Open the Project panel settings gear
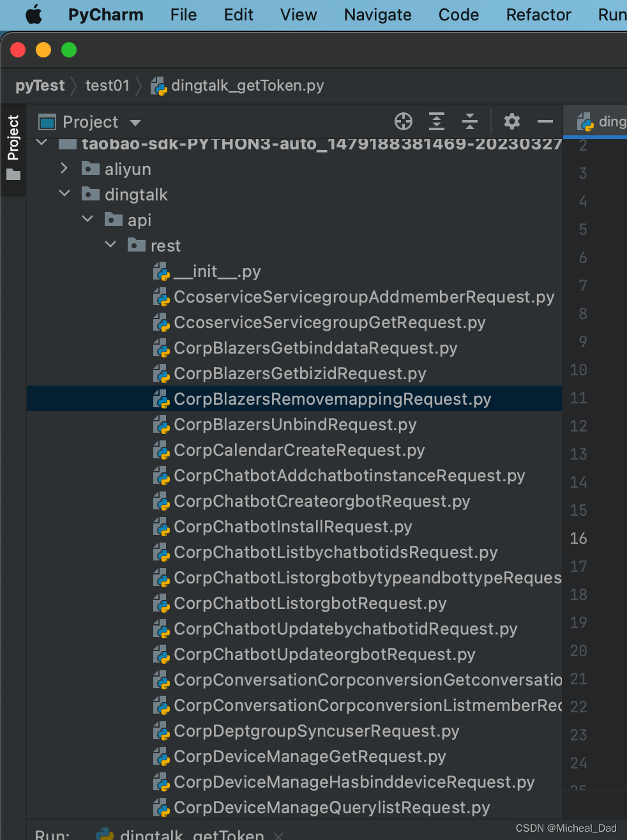Viewport: 627px width, 840px height. point(512,121)
